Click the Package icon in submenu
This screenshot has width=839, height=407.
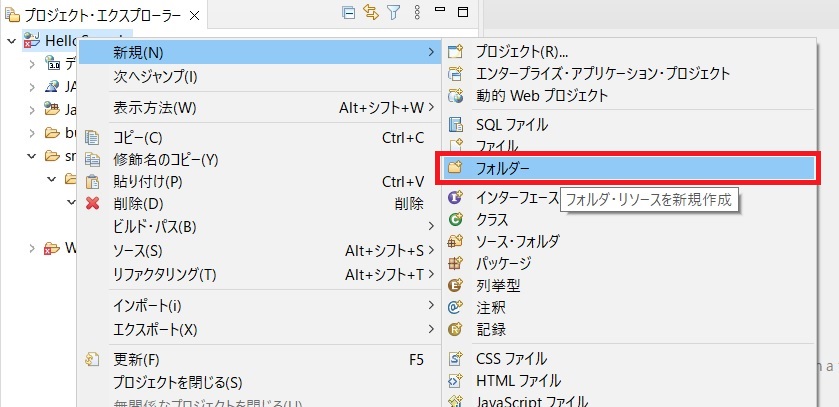tap(456, 263)
